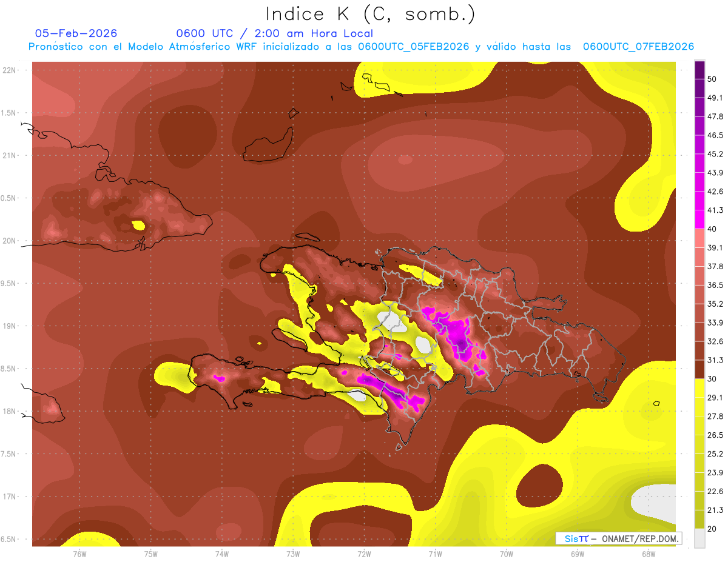Click the '0600 UTC / 2:00 am Hora Local' time label

coord(274,33)
